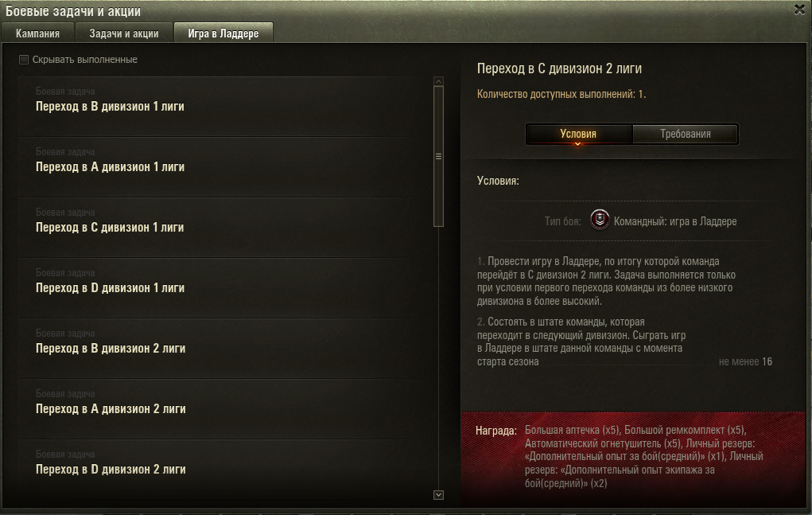Open the Задачи и акции tab
The image size is (812, 515).
click(124, 33)
